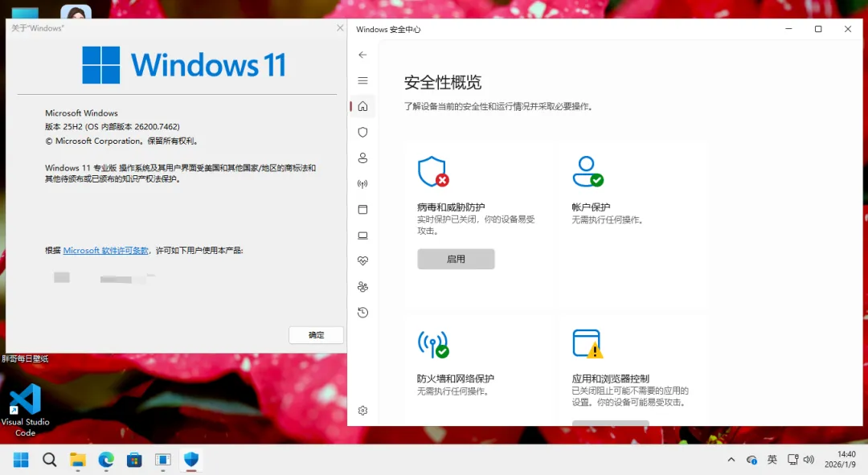
Task: Open the 应用和浏览器控制 heading
Action: click(x=610, y=379)
